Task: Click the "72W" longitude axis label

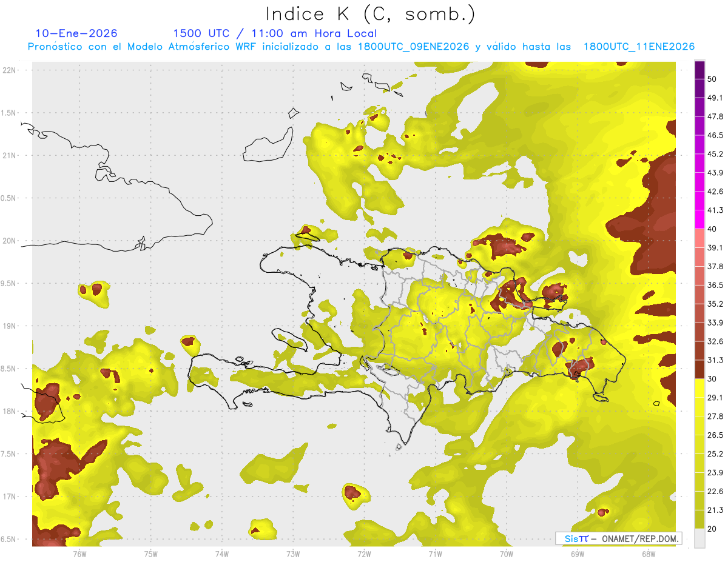Action: coord(364,553)
